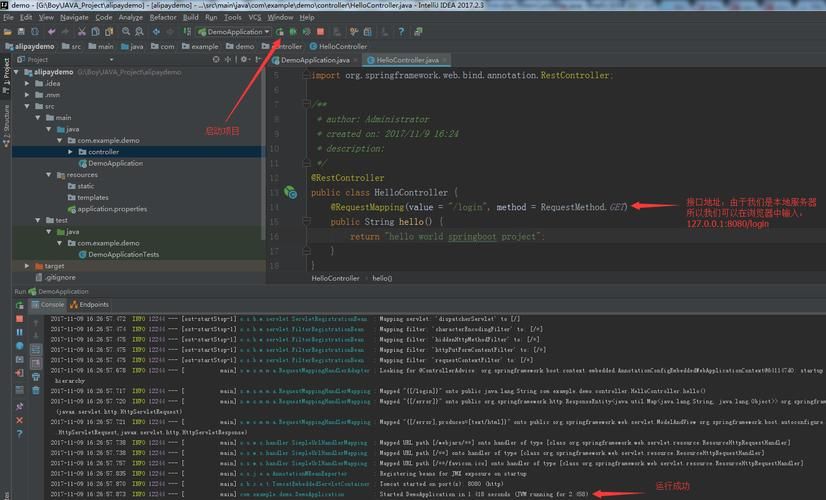This screenshot has width=826, height=500.
Task: Click the Cut scissors icon in toolbar
Action: click(x=81, y=32)
